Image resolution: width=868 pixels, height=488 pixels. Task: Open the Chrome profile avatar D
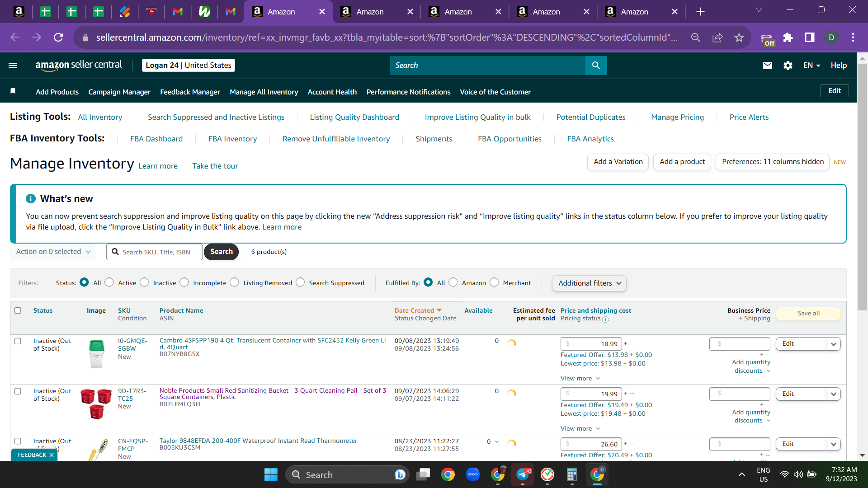coord(831,38)
